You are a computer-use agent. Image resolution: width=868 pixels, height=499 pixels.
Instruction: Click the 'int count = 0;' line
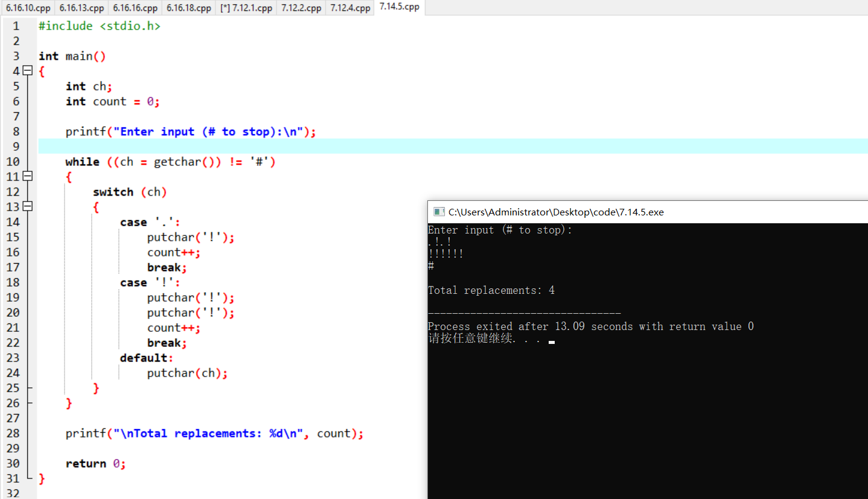113,101
